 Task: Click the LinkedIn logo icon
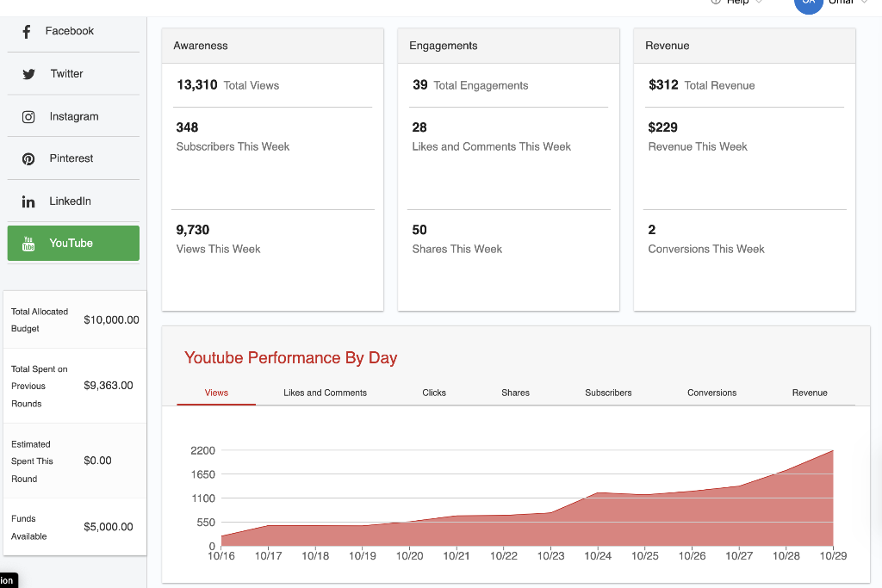click(x=28, y=201)
